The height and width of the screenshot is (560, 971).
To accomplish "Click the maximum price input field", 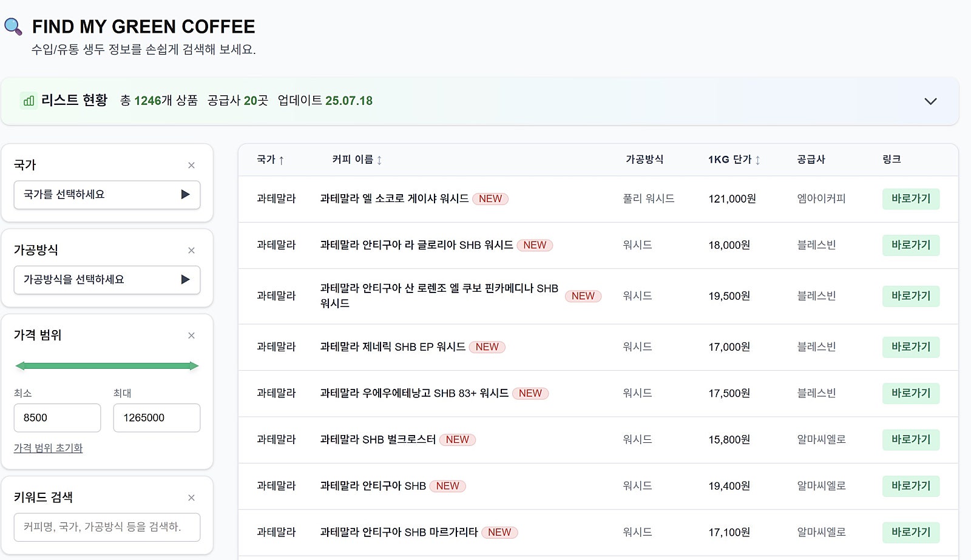I will pyautogui.click(x=157, y=418).
